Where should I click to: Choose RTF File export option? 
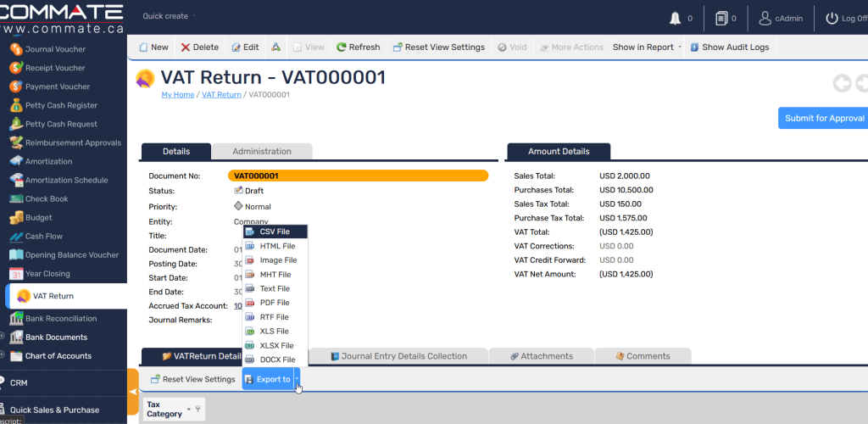coord(275,317)
